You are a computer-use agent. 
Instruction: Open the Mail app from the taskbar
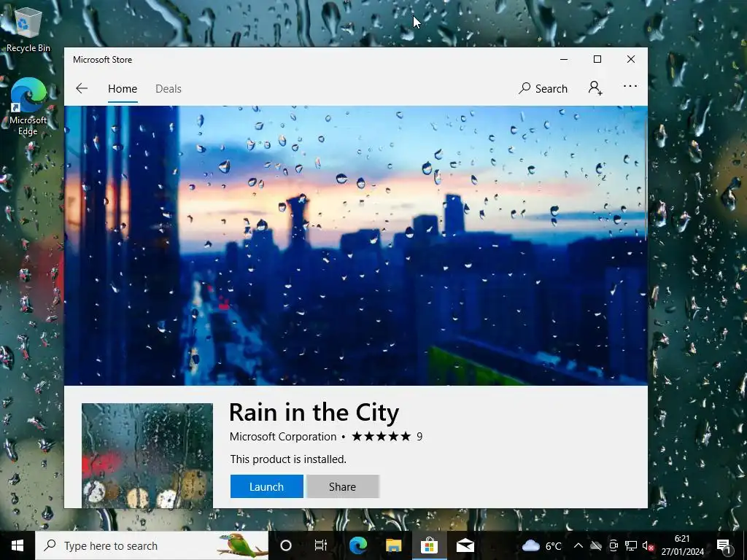(x=465, y=545)
